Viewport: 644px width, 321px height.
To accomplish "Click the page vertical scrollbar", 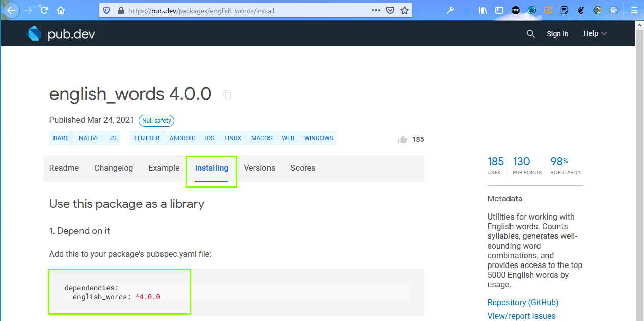I will point(640,171).
